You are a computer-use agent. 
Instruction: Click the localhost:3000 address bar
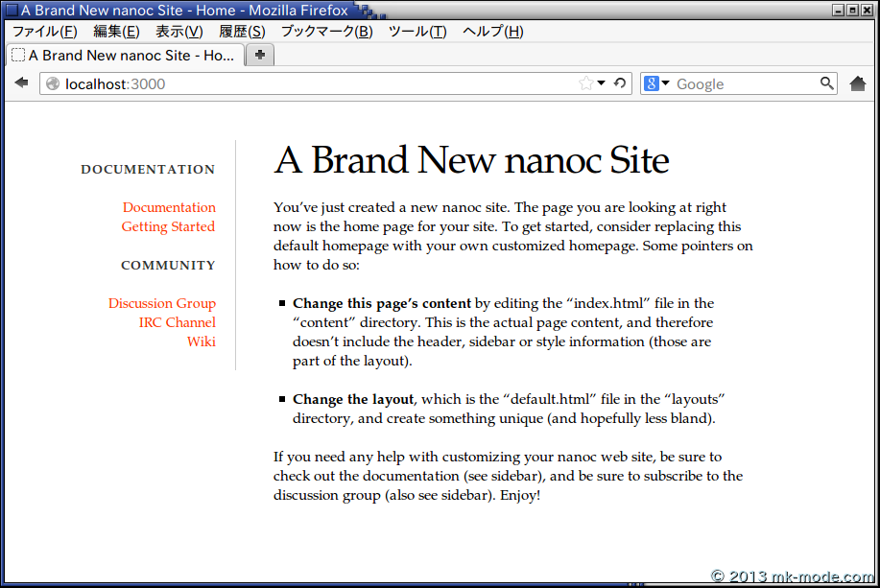(x=317, y=83)
